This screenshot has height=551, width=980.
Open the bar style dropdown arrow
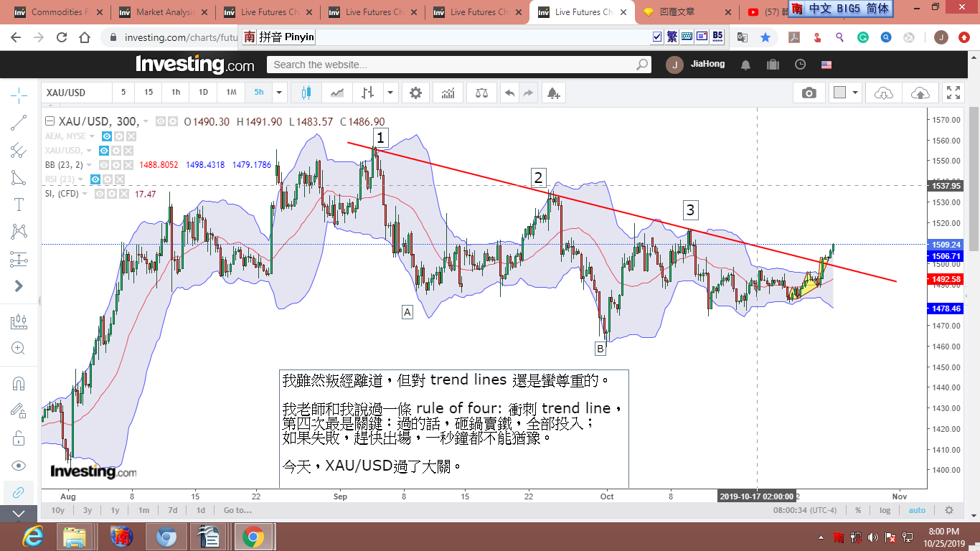coord(390,93)
